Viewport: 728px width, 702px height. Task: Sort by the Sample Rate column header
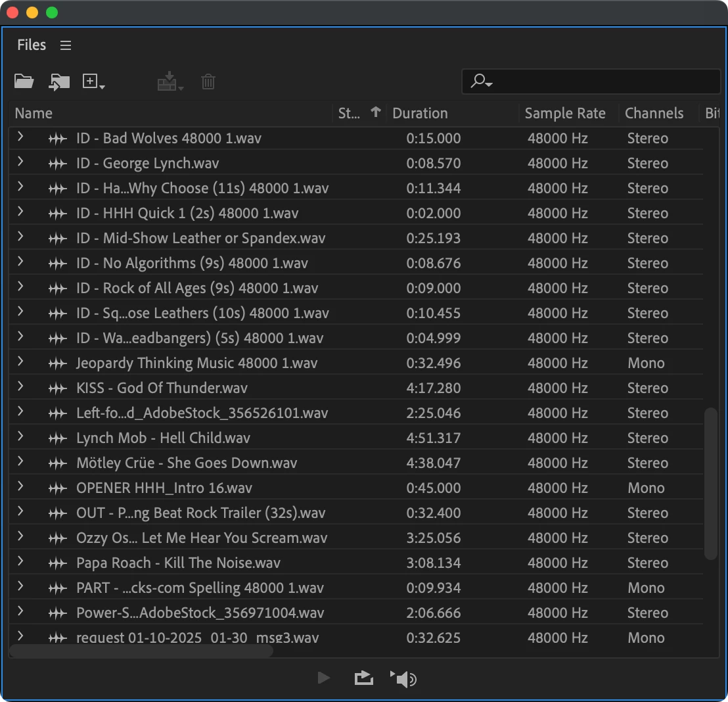tap(565, 113)
